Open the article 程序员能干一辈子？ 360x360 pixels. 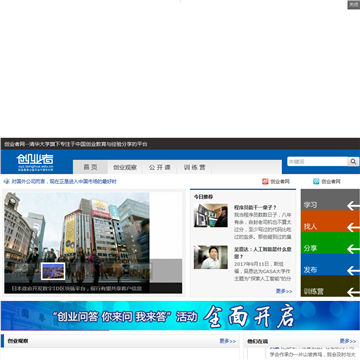click(x=255, y=207)
